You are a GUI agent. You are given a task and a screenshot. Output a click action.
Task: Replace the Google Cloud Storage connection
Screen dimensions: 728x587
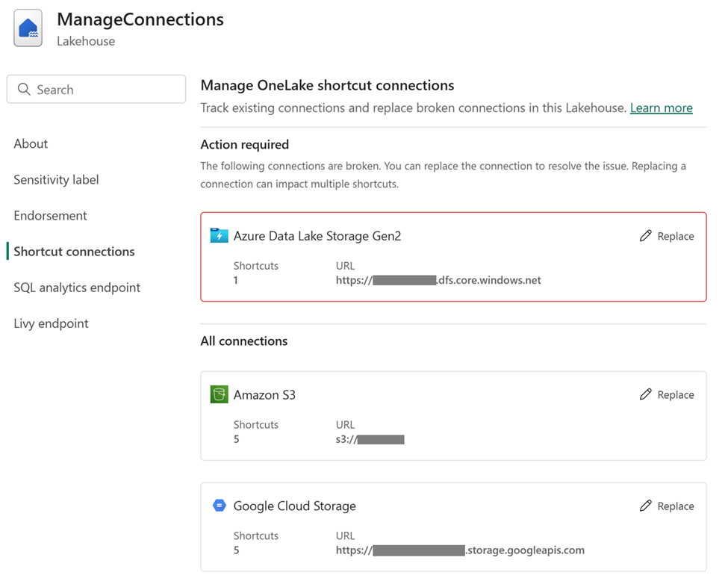tap(667, 506)
